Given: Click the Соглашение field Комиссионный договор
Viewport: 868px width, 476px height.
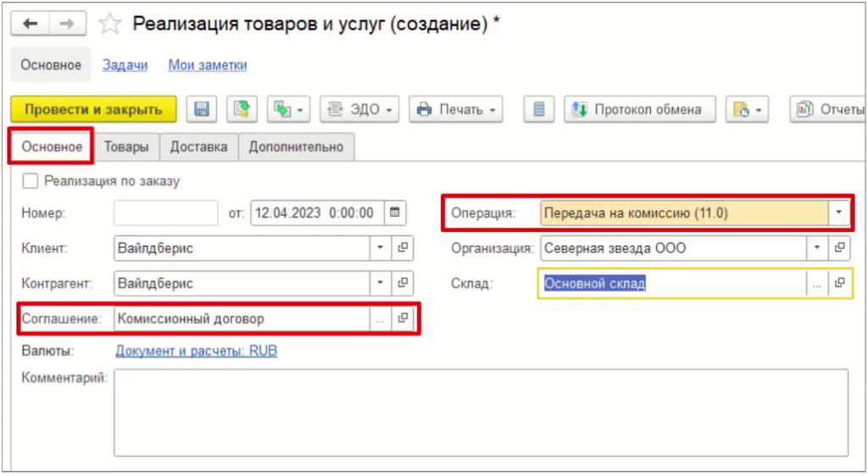Looking at the screenshot, I should 242,318.
